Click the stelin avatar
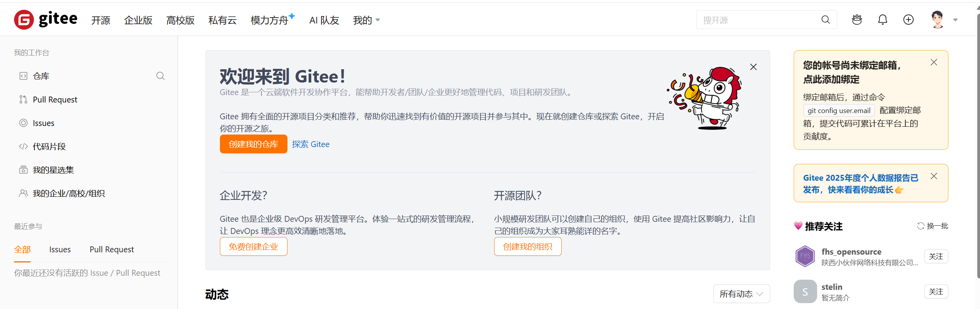This screenshot has width=980, height=309. pyautogui.click(x=805, y=291)
